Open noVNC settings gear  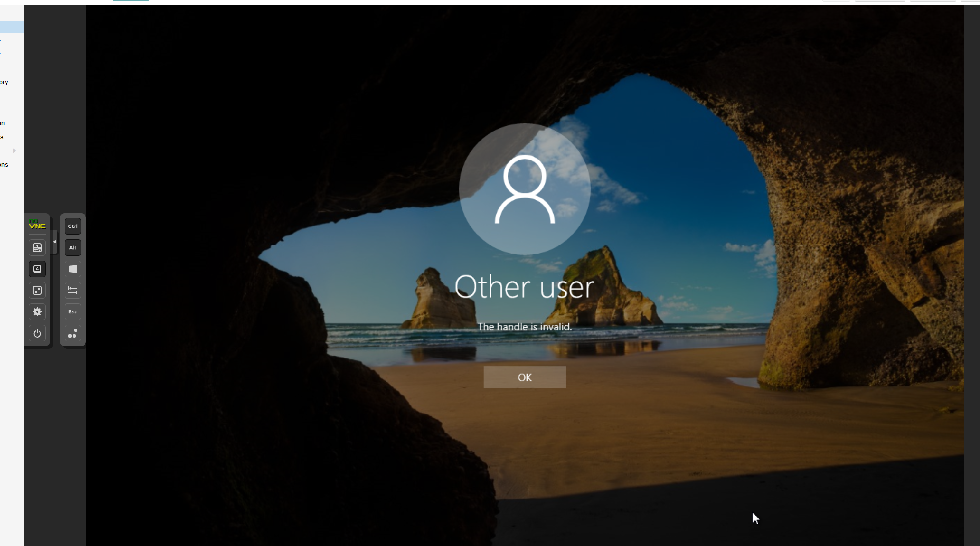point(37,311)
